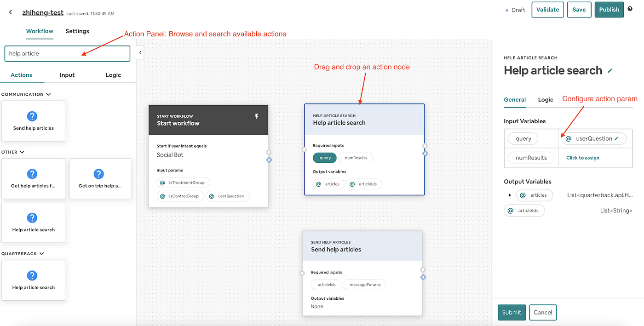This screenshot has width=644, height=326.
Task: Collapse the Quarterback section
Action: click(42, 253)
